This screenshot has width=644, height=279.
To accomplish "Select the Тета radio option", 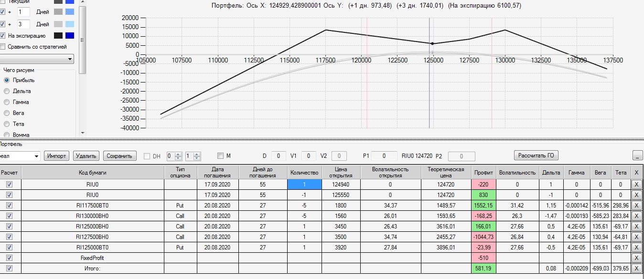I will (7, 124).
